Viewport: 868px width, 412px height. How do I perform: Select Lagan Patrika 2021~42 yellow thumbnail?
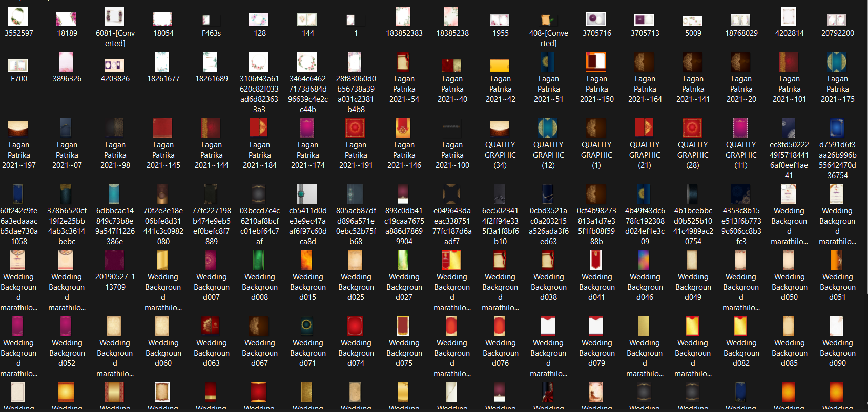(x=500, y=65)
